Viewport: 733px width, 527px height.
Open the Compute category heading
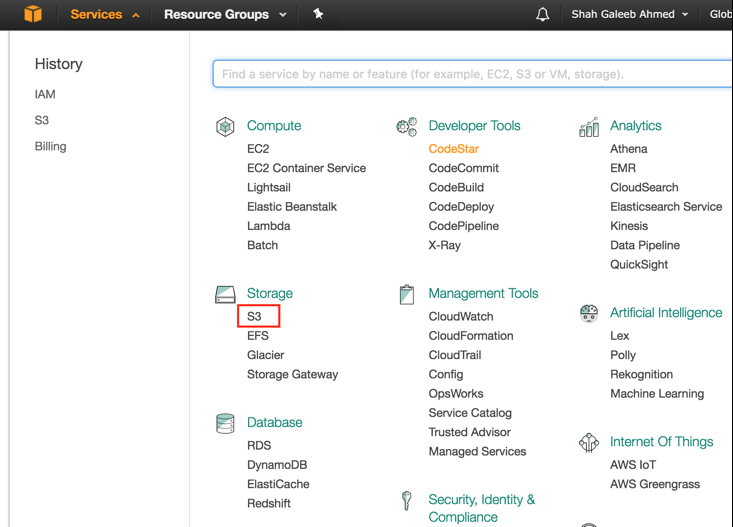pos(274,126)
